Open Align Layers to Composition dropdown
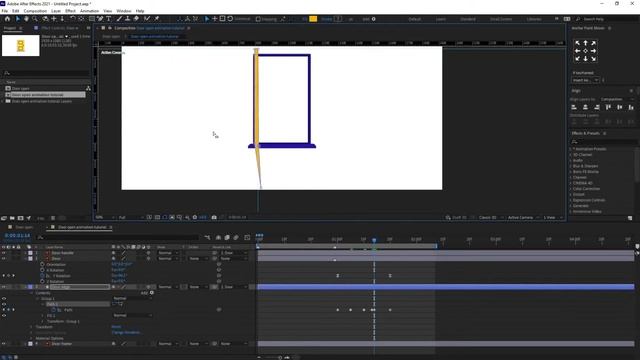Viewport: 640px width, 360px height. (x=618, y=99)
